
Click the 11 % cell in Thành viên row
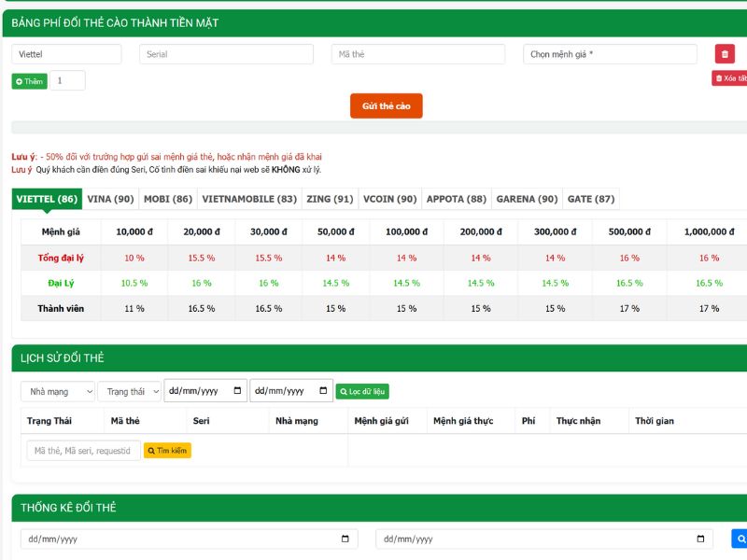point(134,309)
